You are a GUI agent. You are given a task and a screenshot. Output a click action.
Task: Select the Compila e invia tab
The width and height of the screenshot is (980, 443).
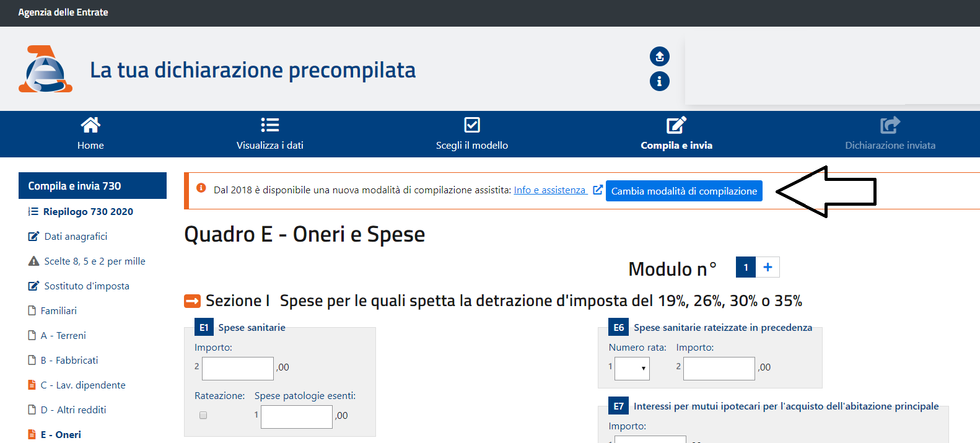coord(676,134)
